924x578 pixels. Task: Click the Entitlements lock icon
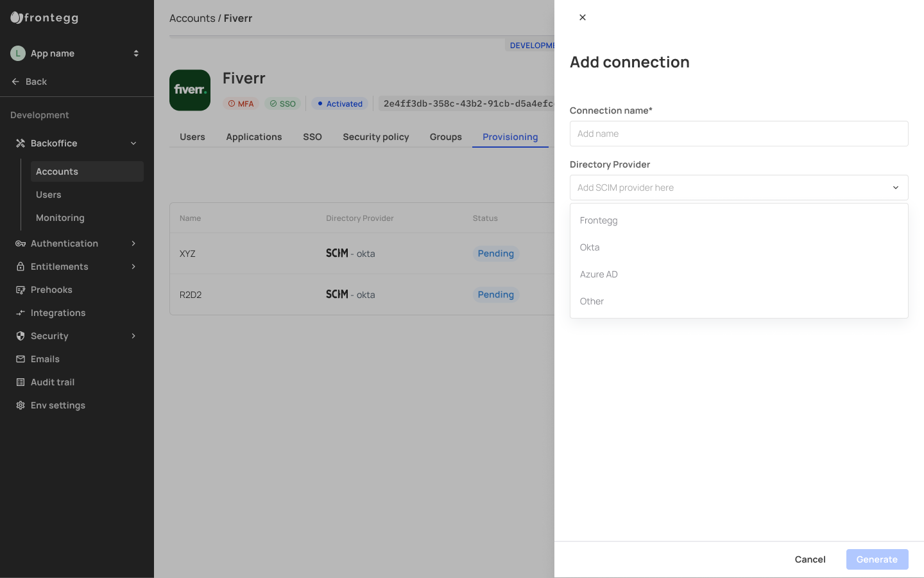(21, 267)
